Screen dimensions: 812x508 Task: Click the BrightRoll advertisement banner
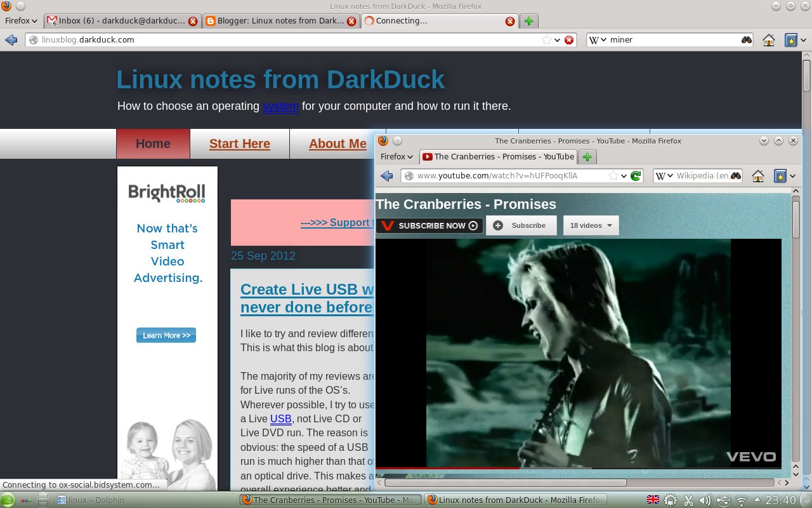tap(167, 328)
